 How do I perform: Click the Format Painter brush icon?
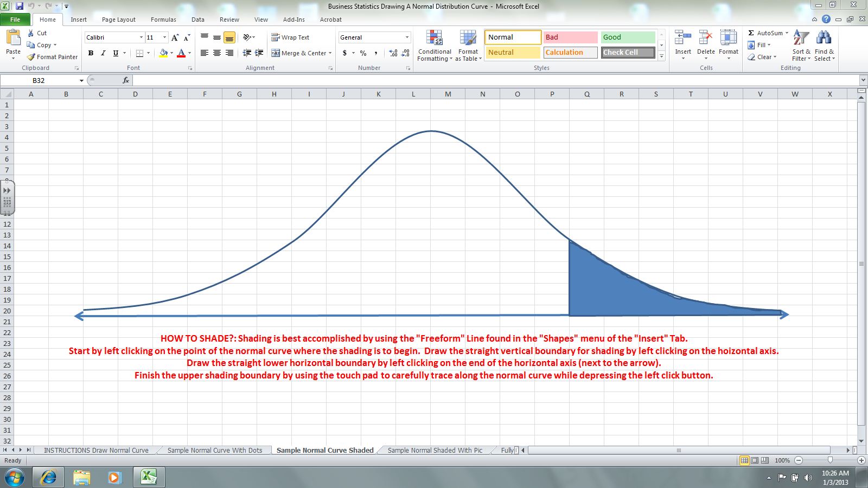click(x=31, y=57)
